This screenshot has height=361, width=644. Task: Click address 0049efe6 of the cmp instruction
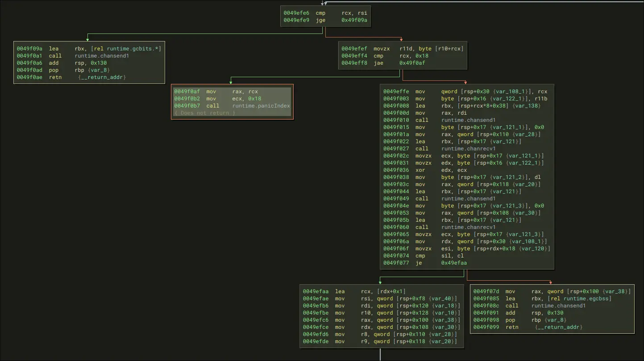pos(296,13)
